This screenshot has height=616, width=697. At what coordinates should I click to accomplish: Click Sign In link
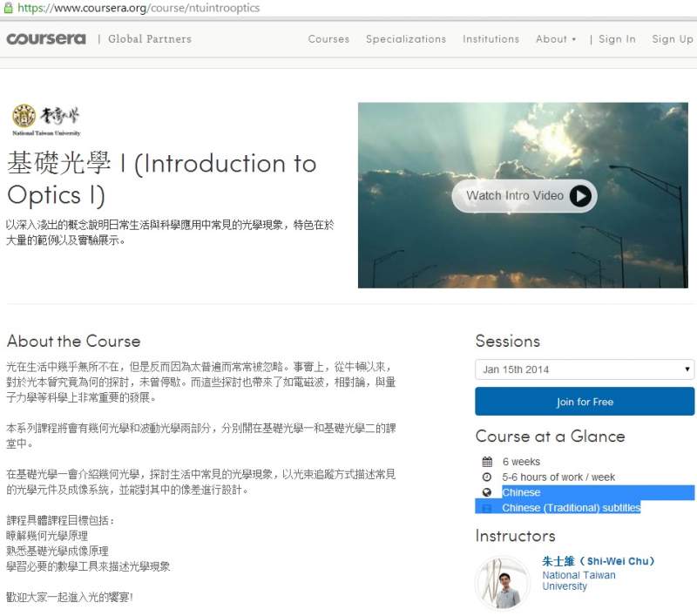617,39
